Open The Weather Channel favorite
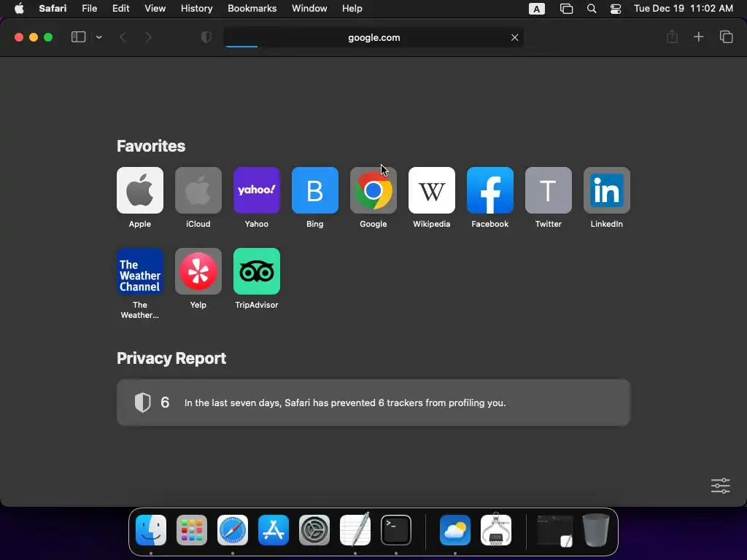 pyautogui.click(x=139, y=271)
